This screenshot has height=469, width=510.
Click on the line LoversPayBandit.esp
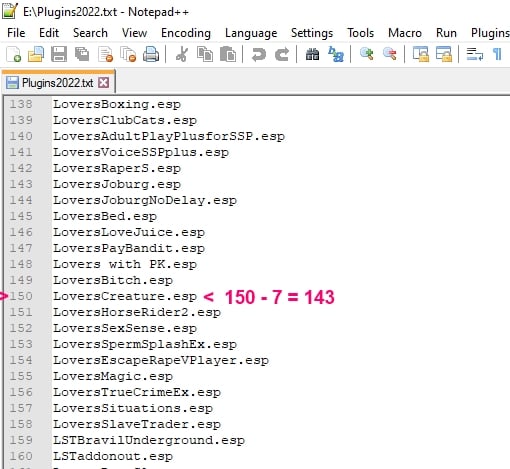tap(129, 248)
